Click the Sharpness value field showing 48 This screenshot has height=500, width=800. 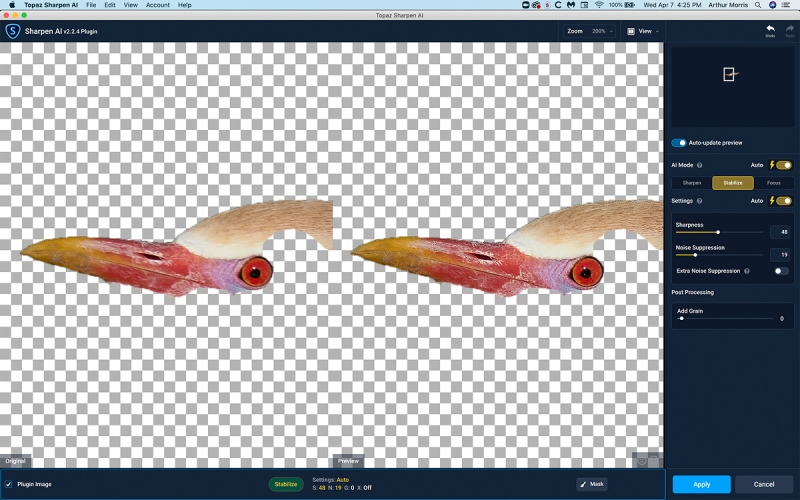click(x=780, y=232)
